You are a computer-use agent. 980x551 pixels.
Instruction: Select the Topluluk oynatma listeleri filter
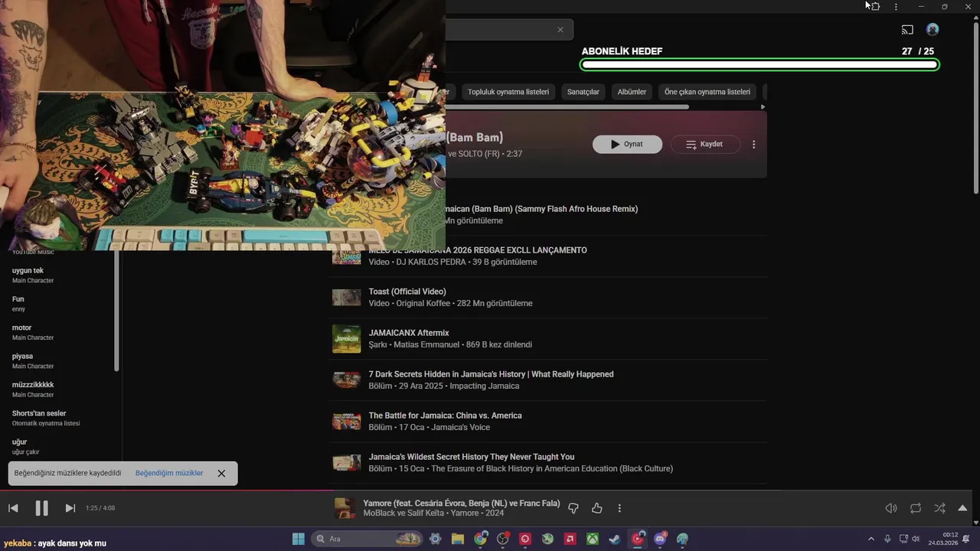pos(508,92)
